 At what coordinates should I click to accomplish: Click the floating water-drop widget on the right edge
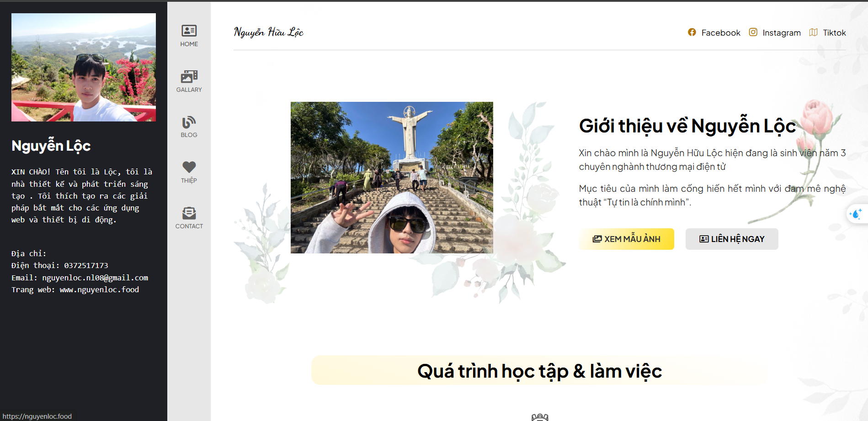pos(857,214)
